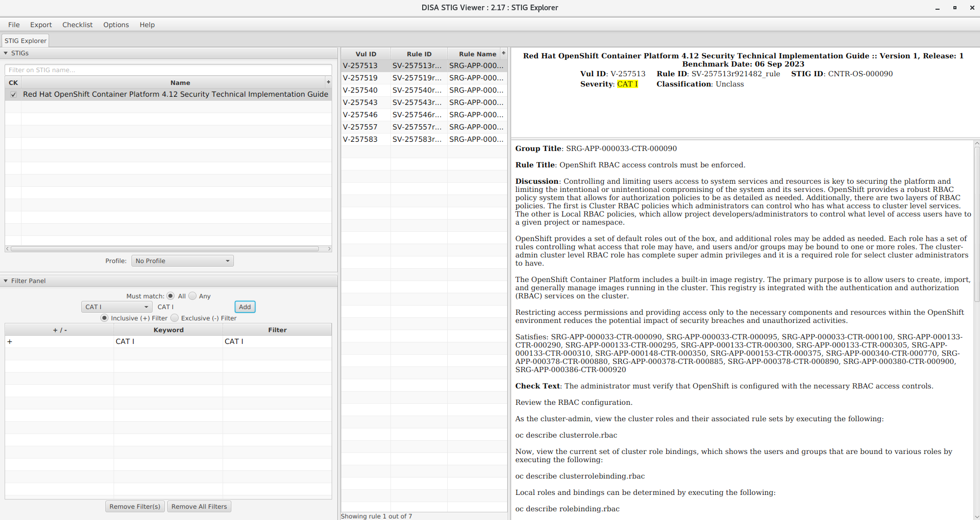This screenshot has height=520, width=980.
Task: Open the CAT I filter type dropdown
Action: (117, 307)
